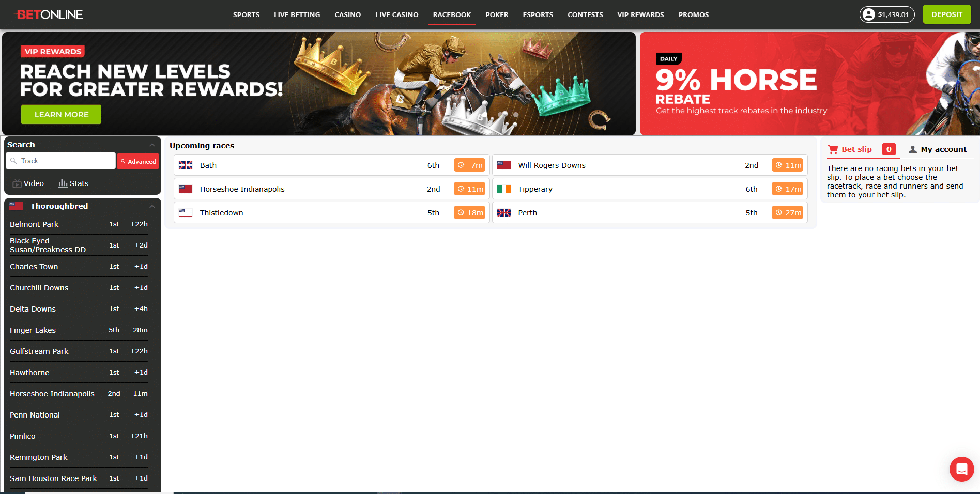Click the Thoroughbred US flag icon
Image resolution: width=980 pixels, height=494 pixels.
coord(16,206)
